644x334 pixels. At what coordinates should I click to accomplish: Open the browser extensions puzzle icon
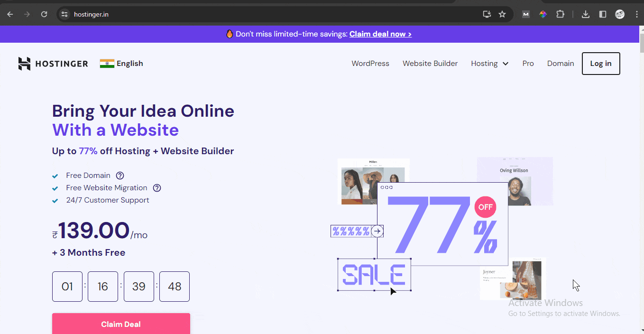pos(560,14)
